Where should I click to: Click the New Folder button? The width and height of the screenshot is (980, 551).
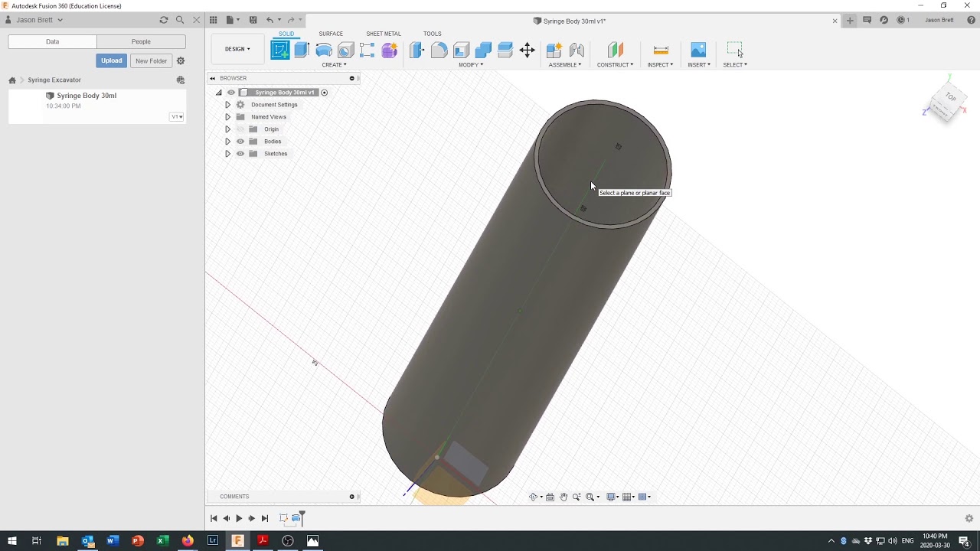(x=152, y=60)
